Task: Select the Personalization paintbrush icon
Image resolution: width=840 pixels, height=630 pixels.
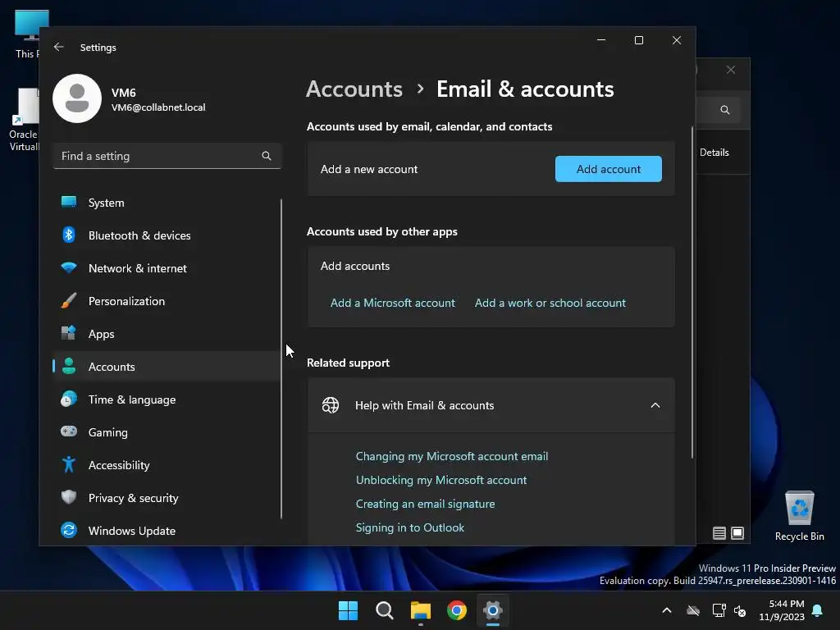Action: click(69, 300)
